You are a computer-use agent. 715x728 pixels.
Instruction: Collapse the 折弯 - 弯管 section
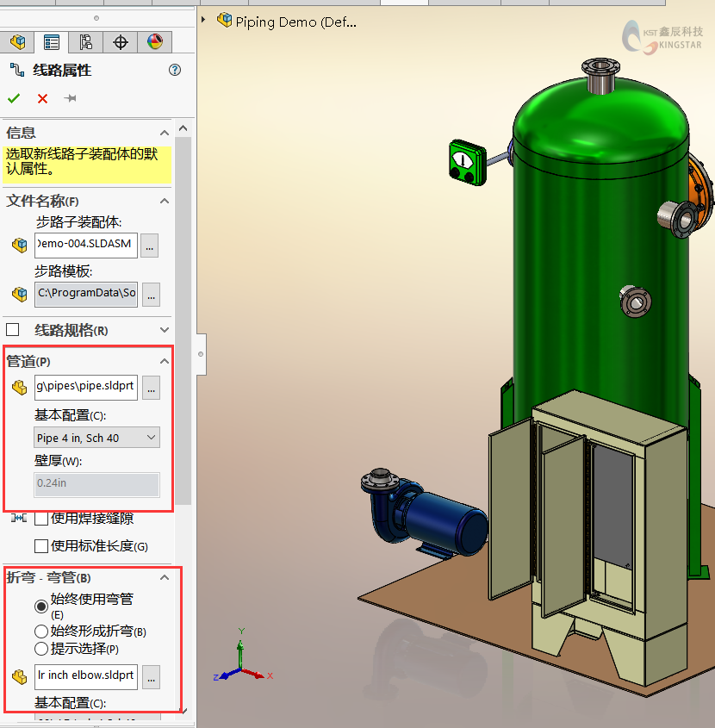click(164, 577)
